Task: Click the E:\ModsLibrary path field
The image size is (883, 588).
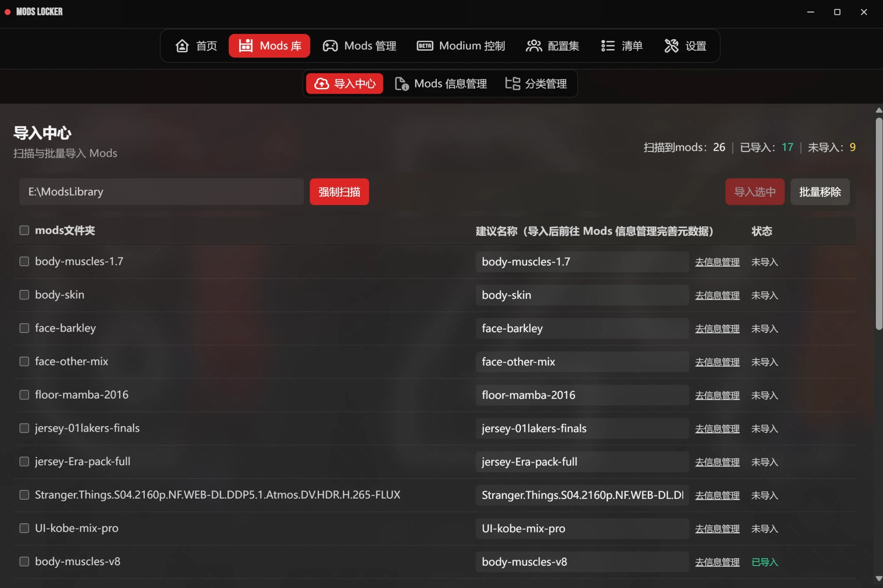Action: point(162,192)
